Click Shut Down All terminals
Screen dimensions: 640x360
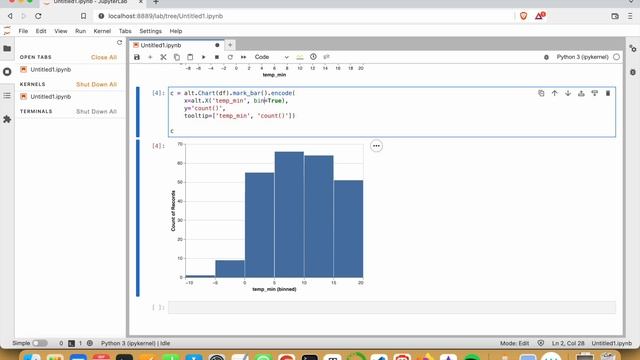click(96, 111)
